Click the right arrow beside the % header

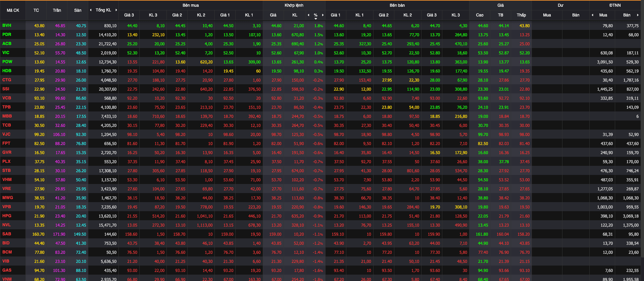323,15
